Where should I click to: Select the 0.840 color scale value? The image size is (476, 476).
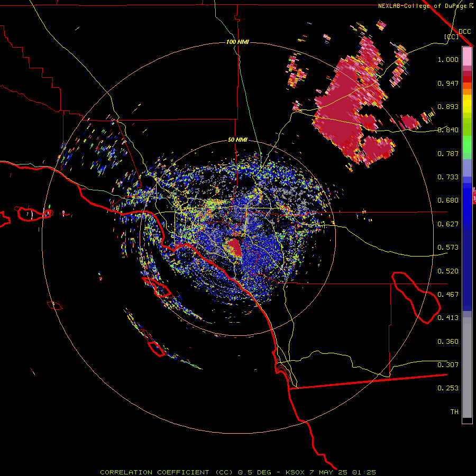[448, 130]
